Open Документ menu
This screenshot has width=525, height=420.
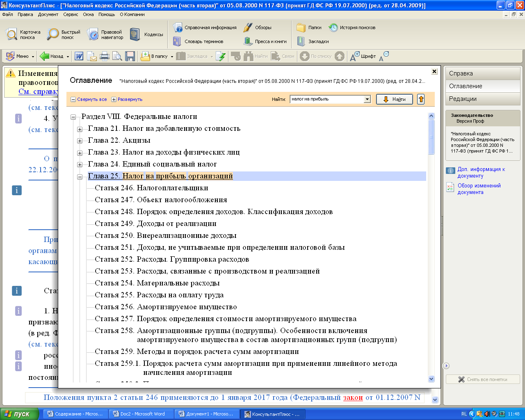[48, 14]
